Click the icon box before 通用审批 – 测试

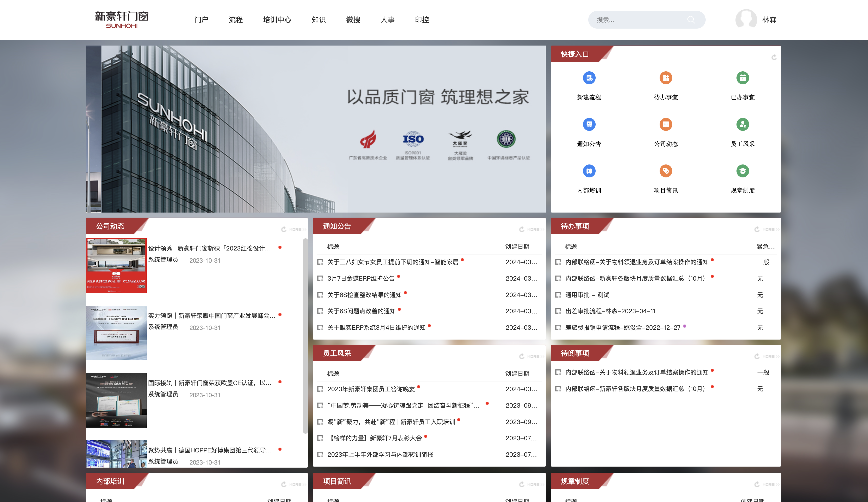(558, 295)
